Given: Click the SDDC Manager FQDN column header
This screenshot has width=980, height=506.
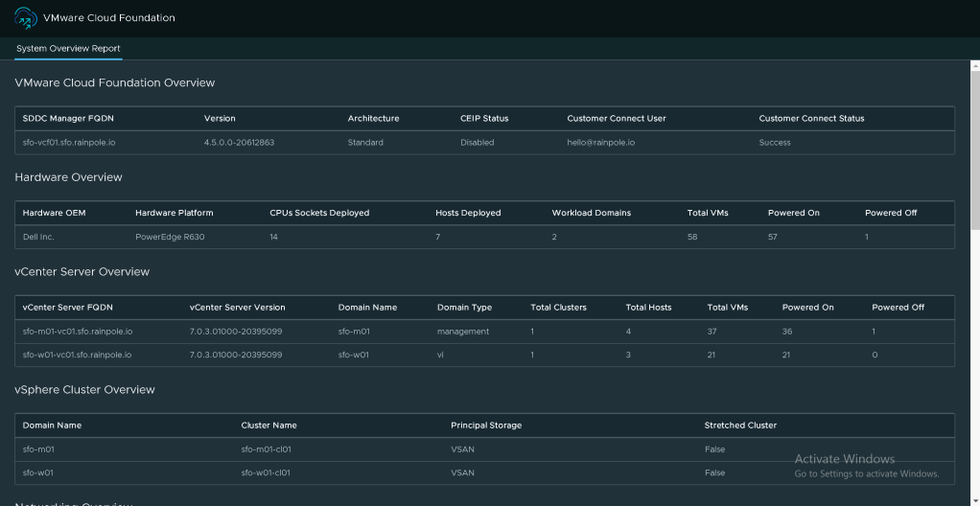Looking at the screenshot, I should [68, 119].
